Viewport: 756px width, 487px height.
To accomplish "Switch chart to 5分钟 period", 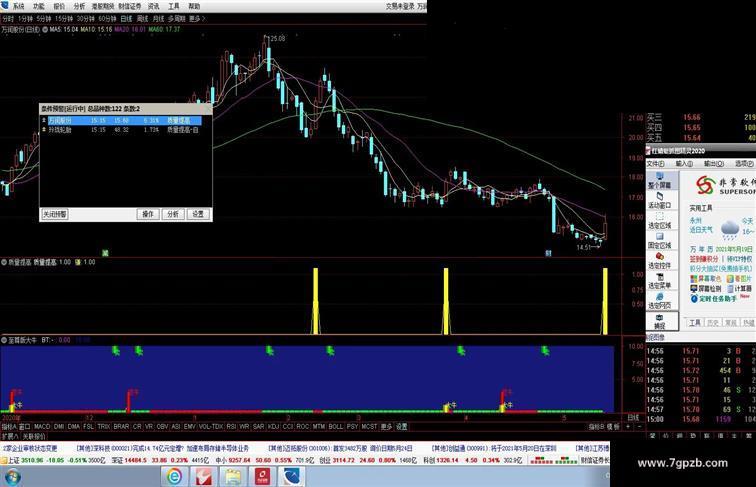I will pos(43,19).
